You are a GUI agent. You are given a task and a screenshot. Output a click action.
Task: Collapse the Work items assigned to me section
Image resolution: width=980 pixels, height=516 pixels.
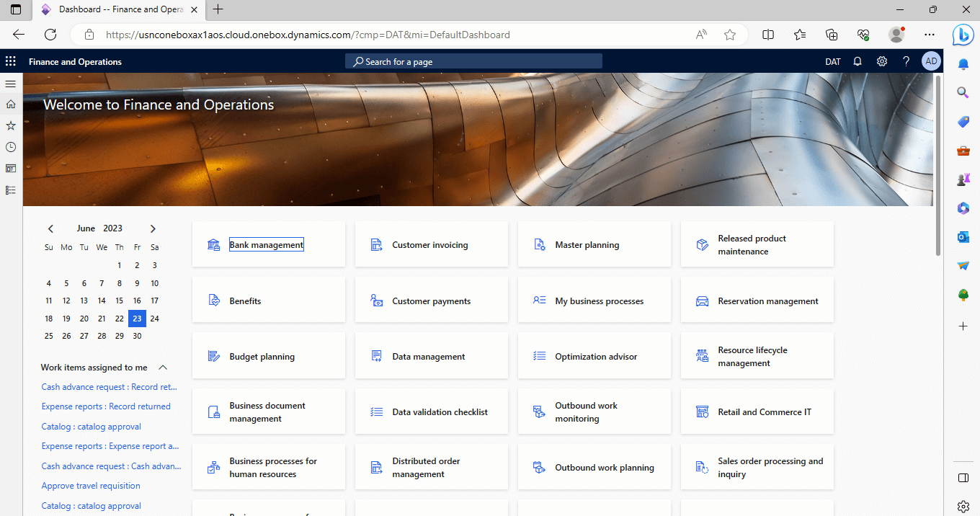pos(163,368)
